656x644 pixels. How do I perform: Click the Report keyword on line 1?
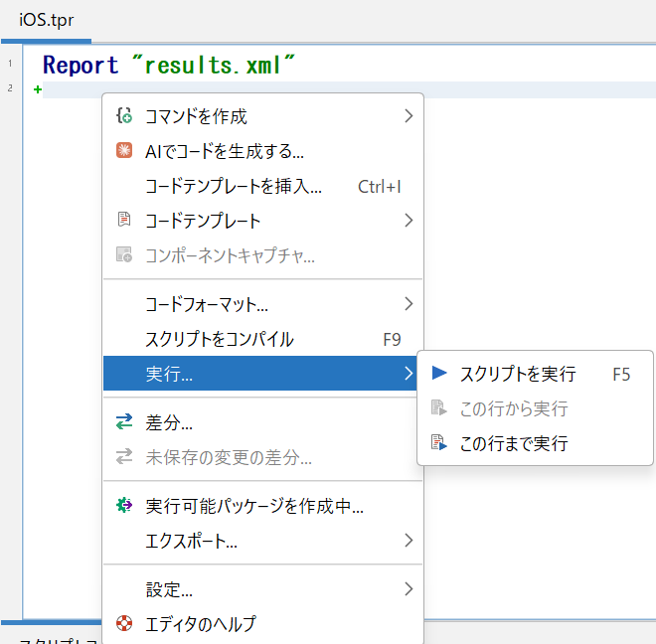[x=81, y=66]
